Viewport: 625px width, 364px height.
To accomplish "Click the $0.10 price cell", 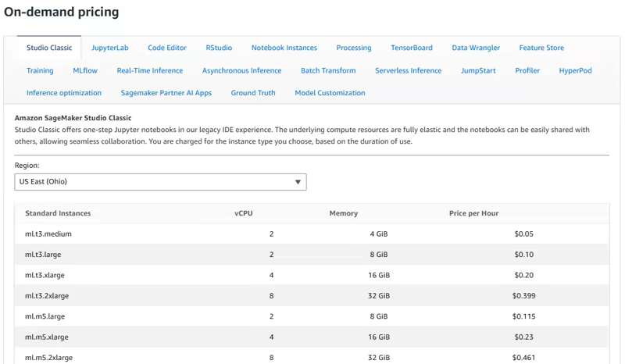I will (x=523, y=255).
